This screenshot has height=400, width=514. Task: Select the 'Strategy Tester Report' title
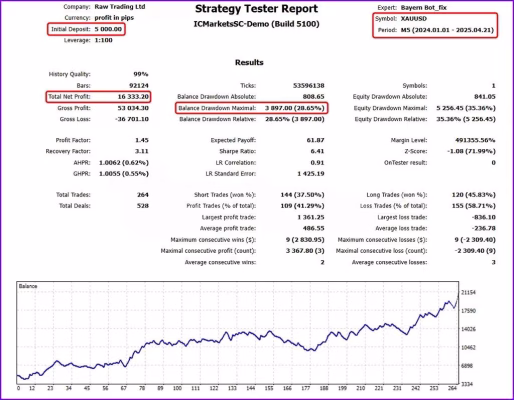point(256,9)
